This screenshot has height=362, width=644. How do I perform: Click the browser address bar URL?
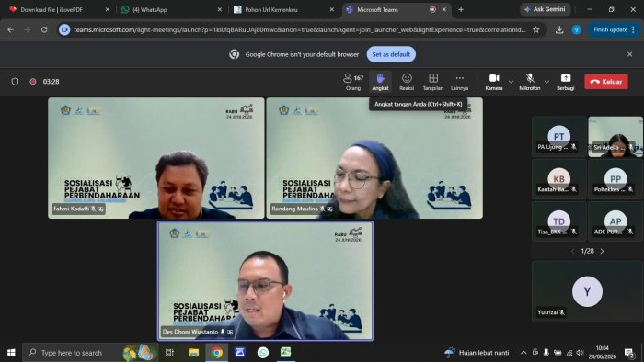[x=300, y=29]
